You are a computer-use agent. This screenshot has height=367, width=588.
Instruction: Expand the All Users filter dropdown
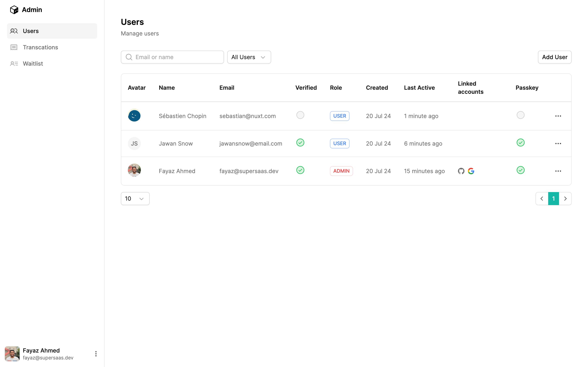point(249,57)
